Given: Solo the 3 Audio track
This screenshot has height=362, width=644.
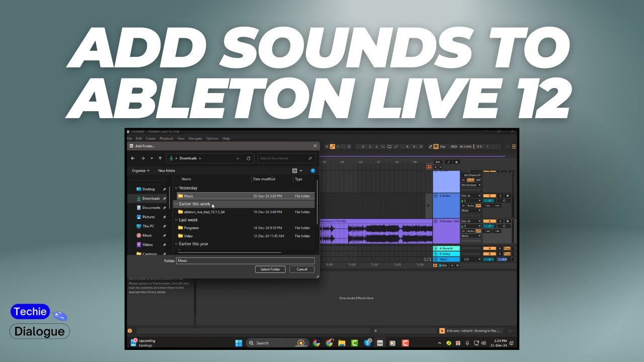Looking at the screenshot, I should [x=500, y=196].
